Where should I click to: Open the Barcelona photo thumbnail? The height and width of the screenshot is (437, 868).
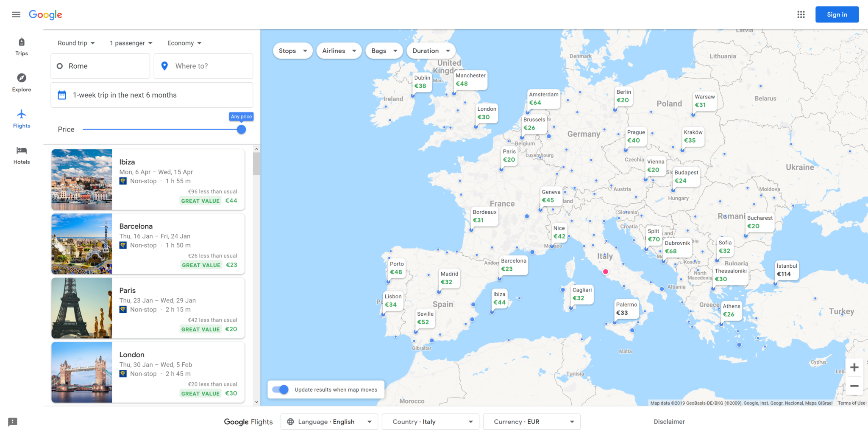pos(82,244)
